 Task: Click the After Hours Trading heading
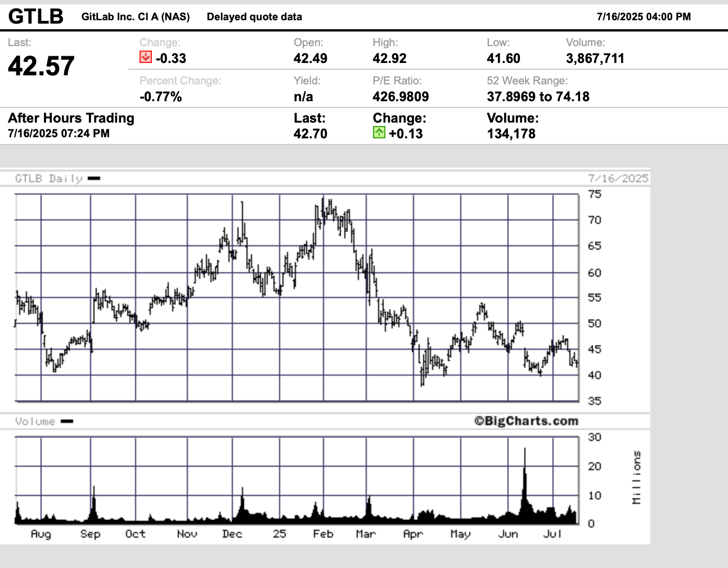(71, 118)
